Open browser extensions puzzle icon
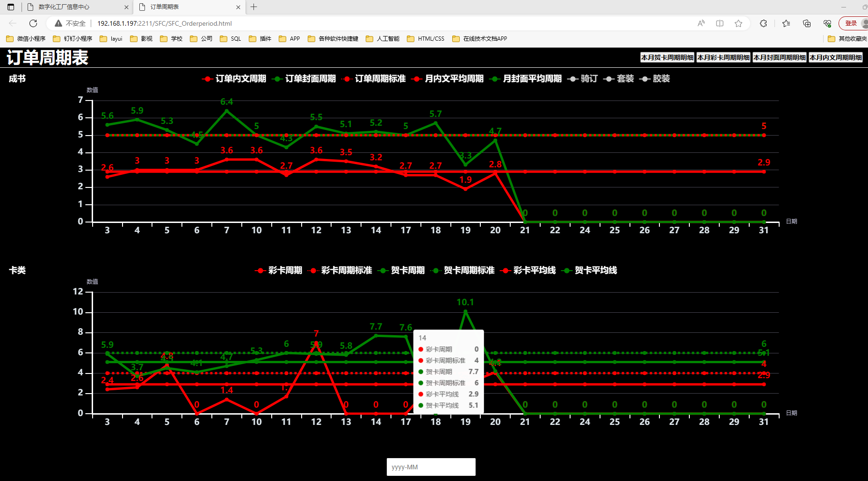 764,23
